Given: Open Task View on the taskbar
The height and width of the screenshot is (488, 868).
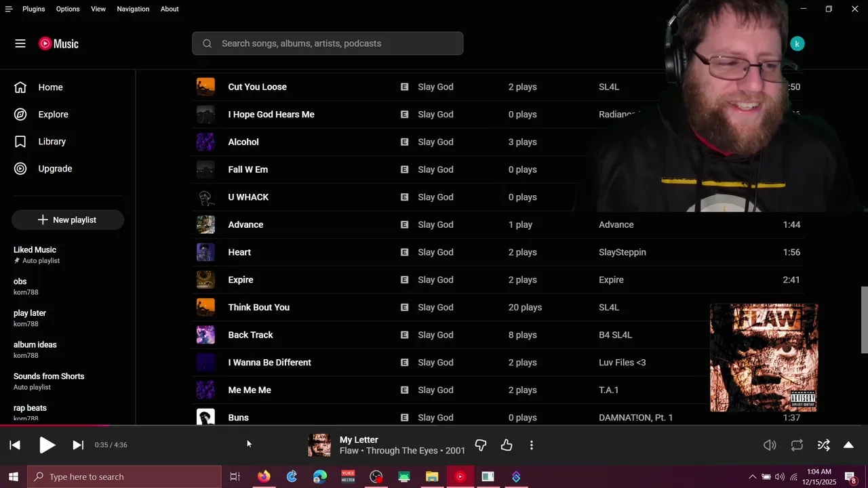Looking at the screenshot, I should 235,476.
